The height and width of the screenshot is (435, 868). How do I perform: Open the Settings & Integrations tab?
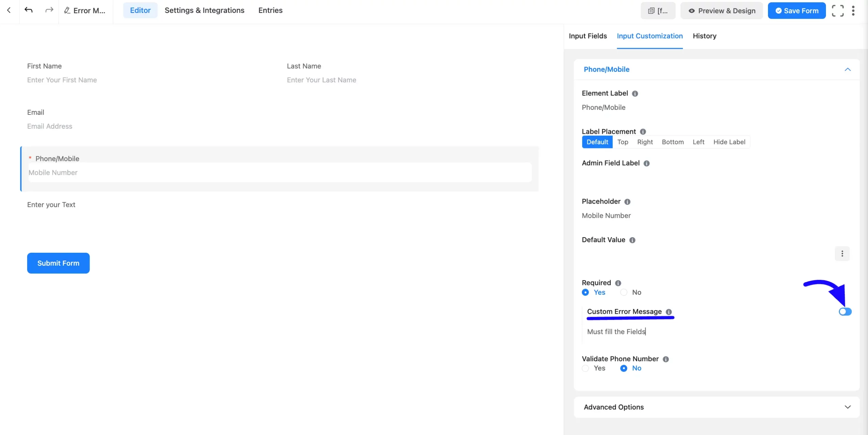point(204,10)
